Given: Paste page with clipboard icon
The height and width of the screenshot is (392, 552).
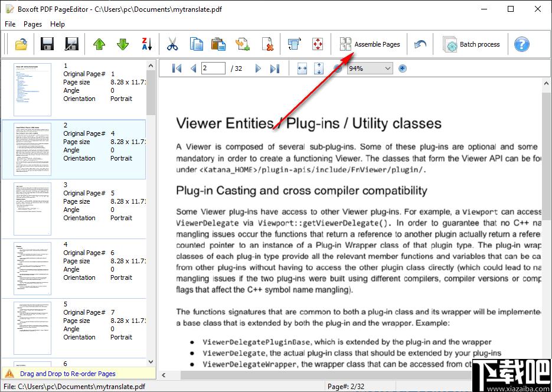Looking at the screenshot, I should [218, 44].
